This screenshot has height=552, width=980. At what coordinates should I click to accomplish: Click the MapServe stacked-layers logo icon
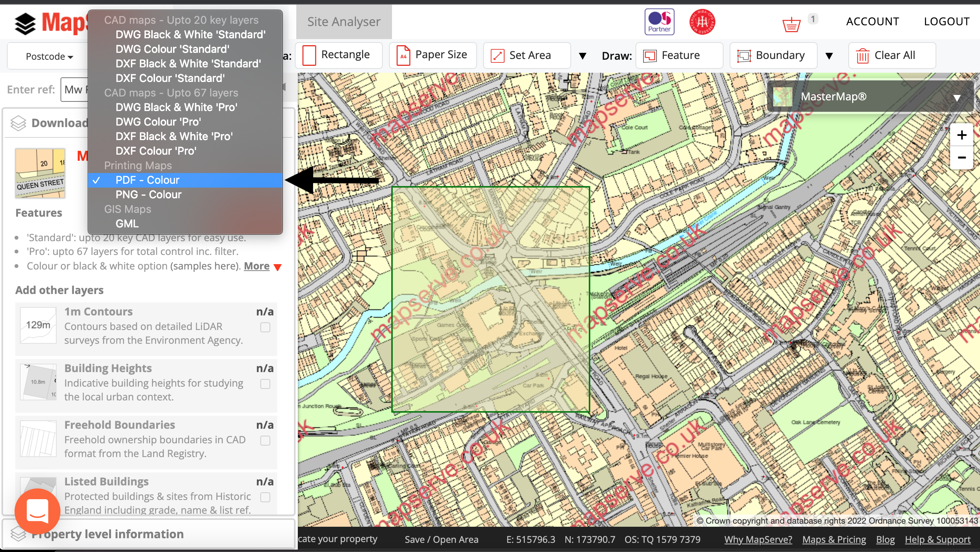click(25, 23)
